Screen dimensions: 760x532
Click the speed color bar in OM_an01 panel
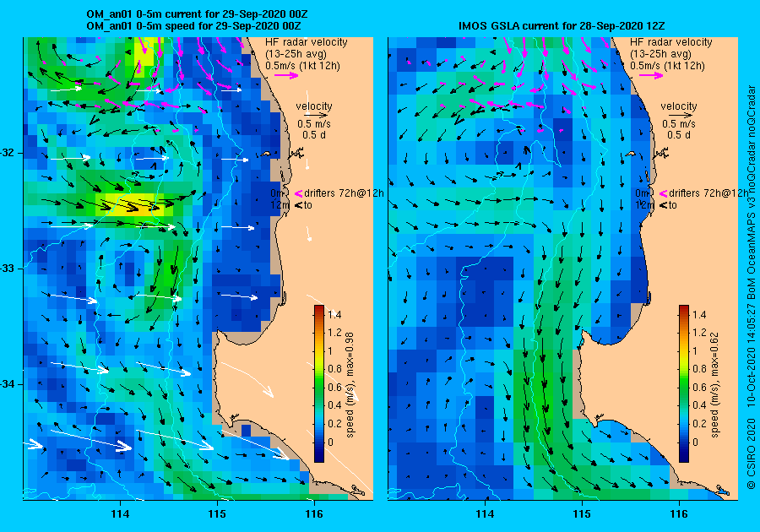(319, 383)
